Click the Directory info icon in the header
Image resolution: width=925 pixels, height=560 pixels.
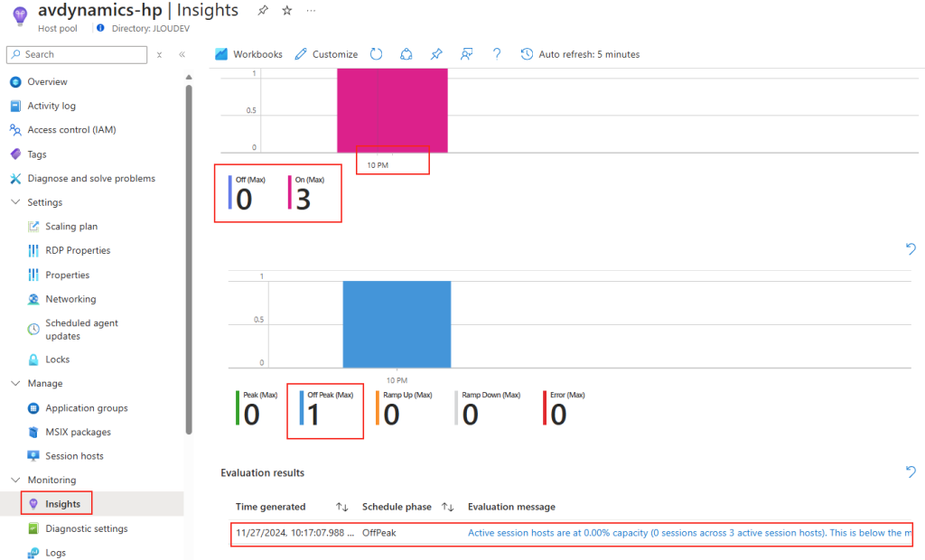click(x=100, y=28)
